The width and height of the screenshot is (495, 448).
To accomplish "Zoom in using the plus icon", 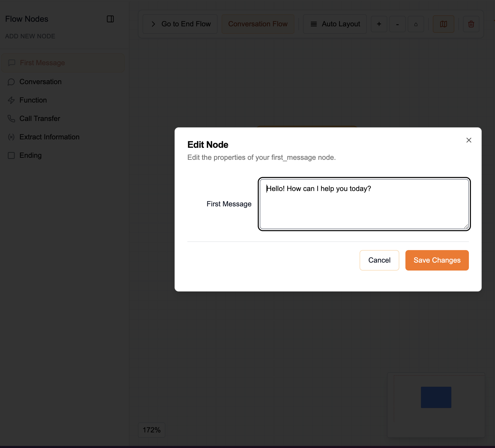I will click(x=379, y=24).
